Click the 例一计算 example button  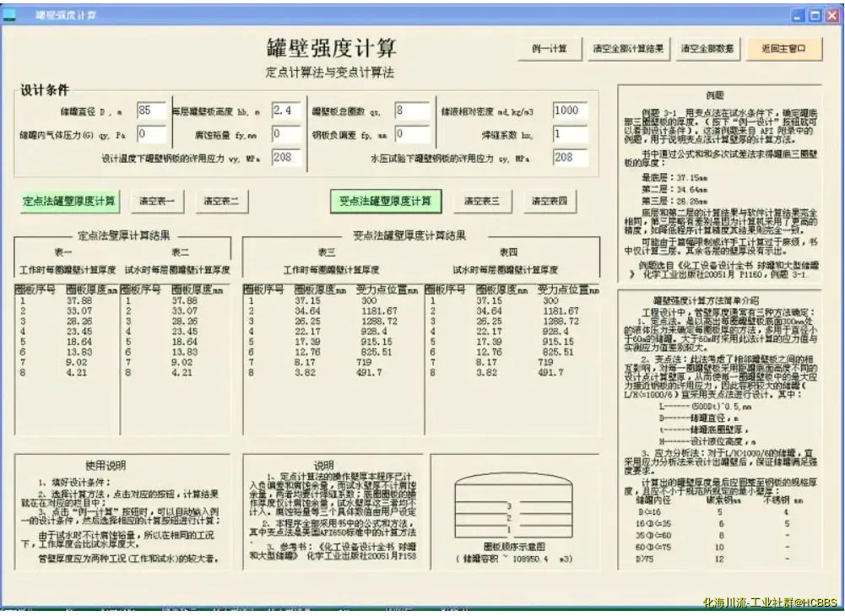(550, 49)
